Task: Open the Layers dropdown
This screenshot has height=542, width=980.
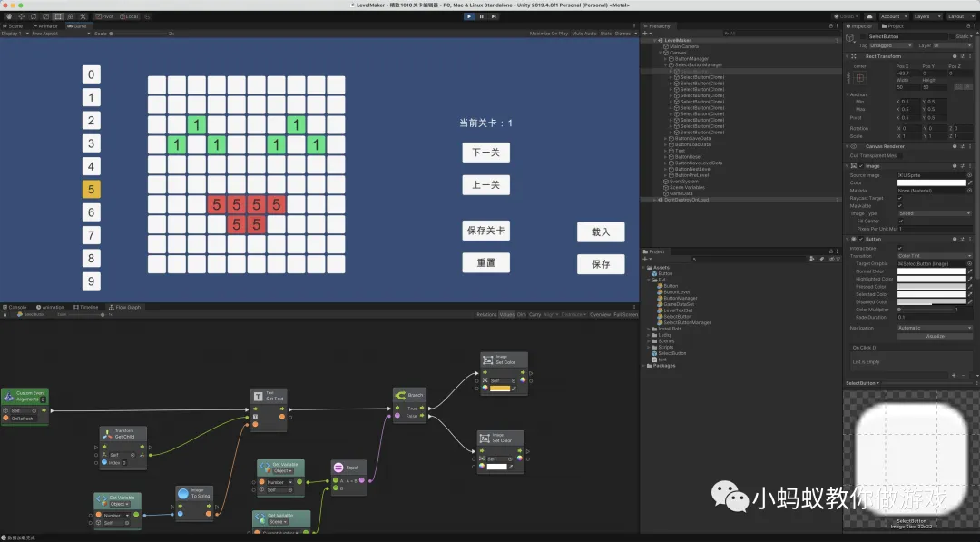Action: tap(927, 16)
